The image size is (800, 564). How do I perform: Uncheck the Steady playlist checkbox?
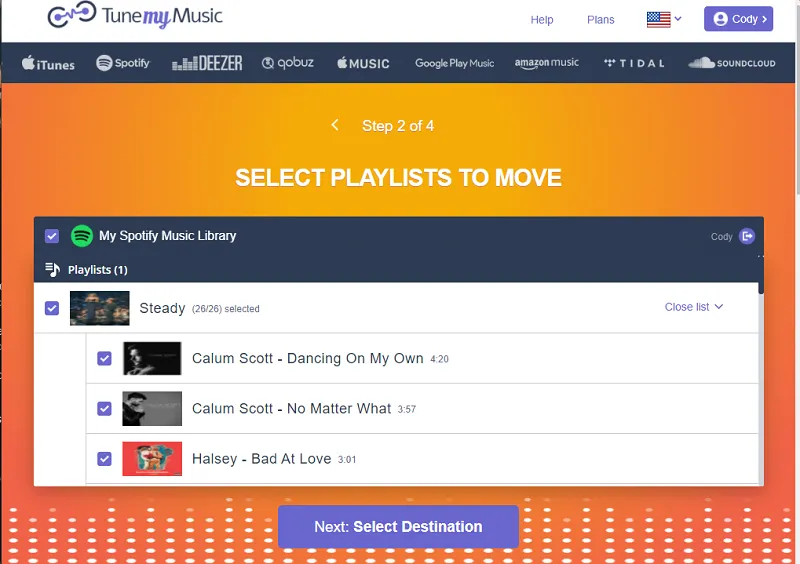click(52, 308)
